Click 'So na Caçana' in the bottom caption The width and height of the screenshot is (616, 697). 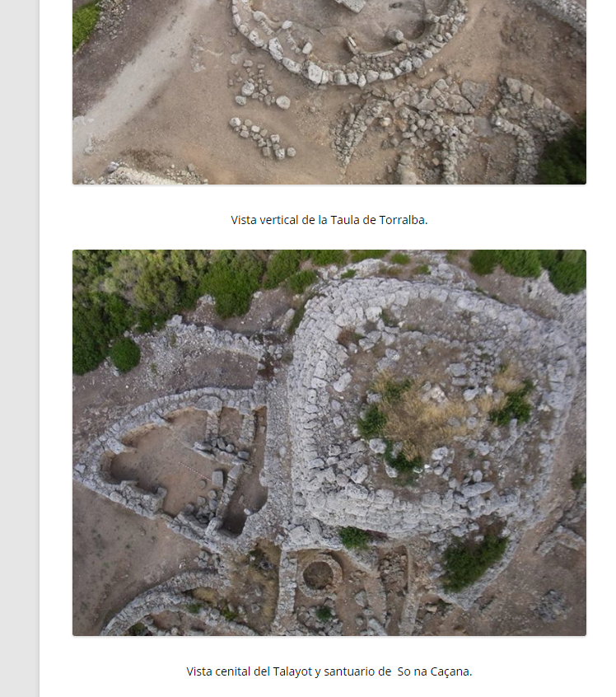tap(434, 671)
